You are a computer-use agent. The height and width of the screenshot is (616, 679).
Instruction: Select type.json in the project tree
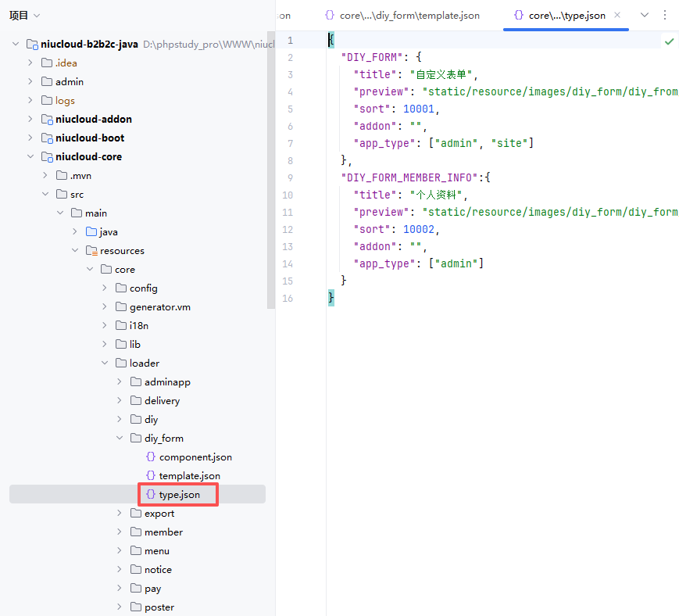179,495
